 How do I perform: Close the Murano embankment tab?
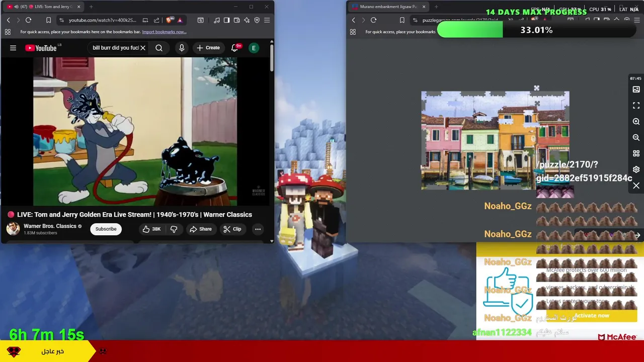point(424,7)
